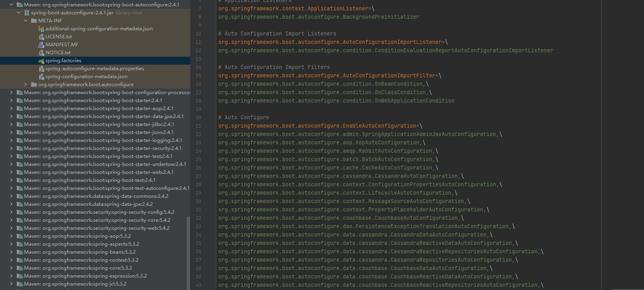Click the library icon of spring-boot-starter-jdbc:2.4.1

(20, 124)
